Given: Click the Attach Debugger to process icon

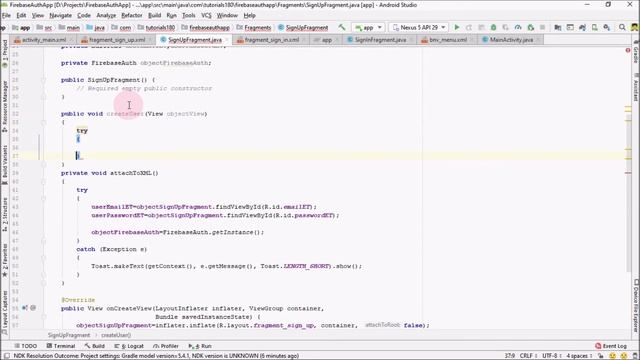Looking at the screenshot, I should pos(530,27).
